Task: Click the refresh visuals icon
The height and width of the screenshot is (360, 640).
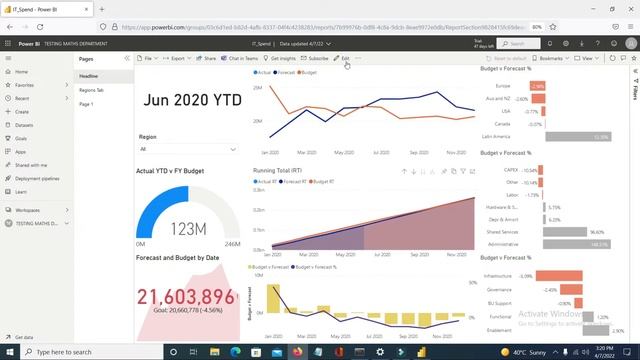Action: [x=612, y=58]
